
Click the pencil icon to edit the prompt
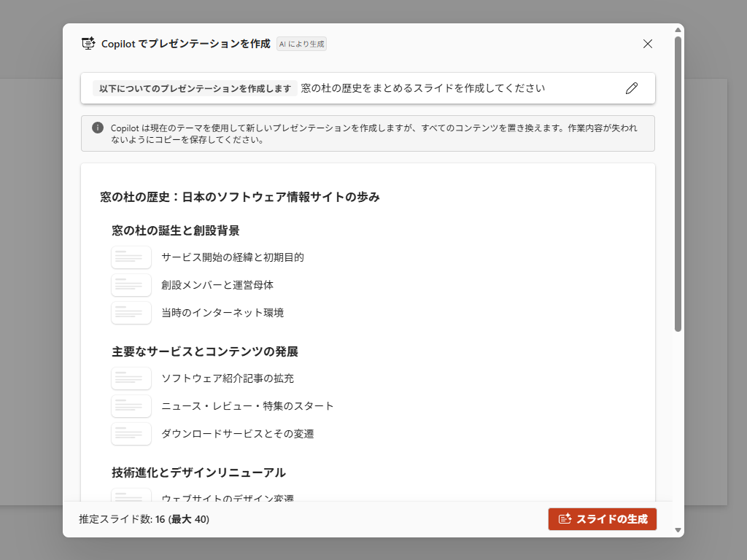point(632,88)
